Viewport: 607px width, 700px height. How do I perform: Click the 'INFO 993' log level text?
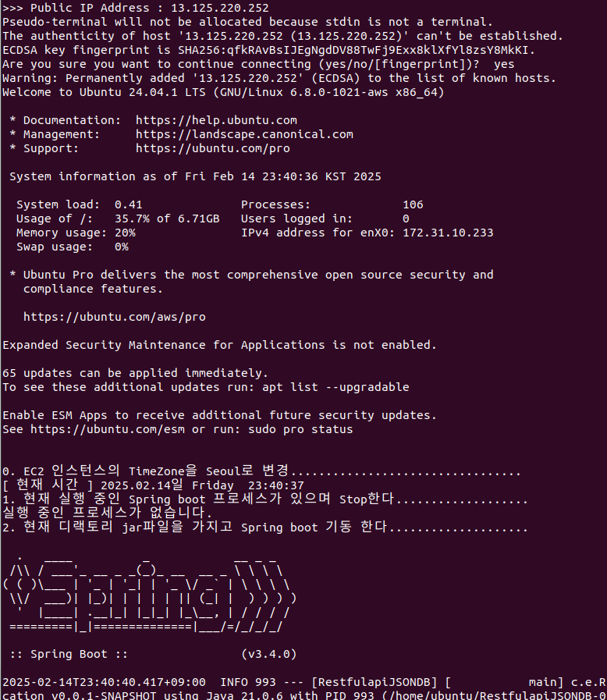click(x=247, y=683)
